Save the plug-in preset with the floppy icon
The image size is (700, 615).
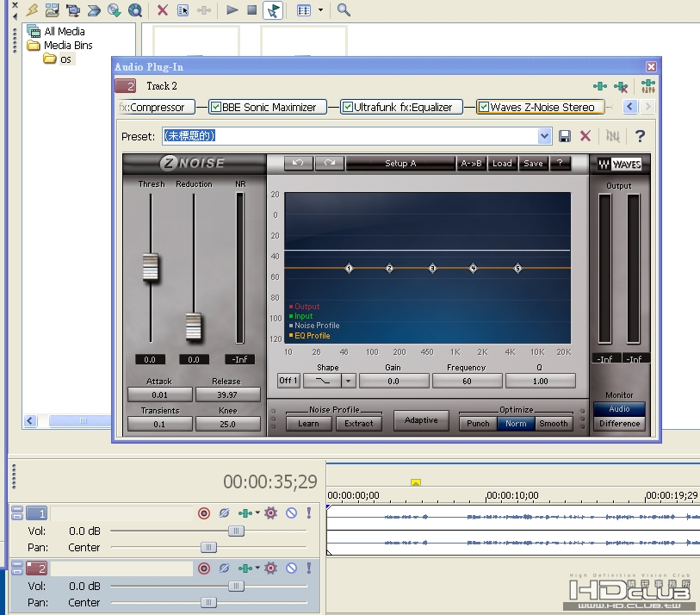point(565,136)
